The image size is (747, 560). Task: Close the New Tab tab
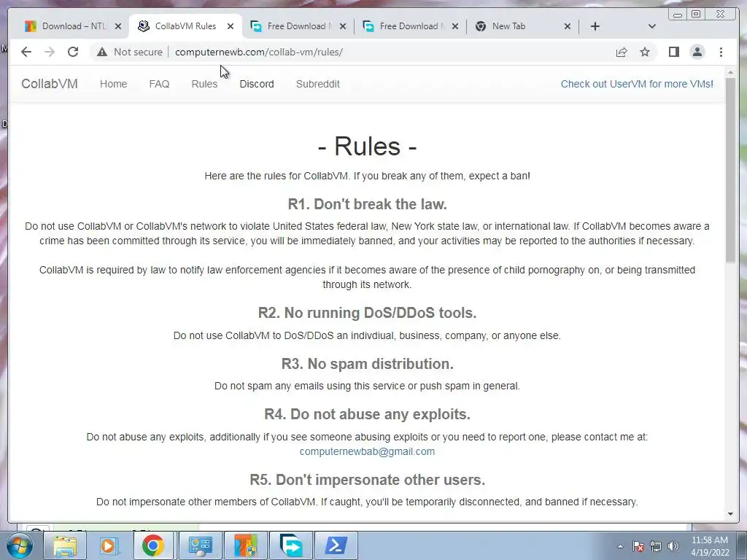tap(568, 26)
